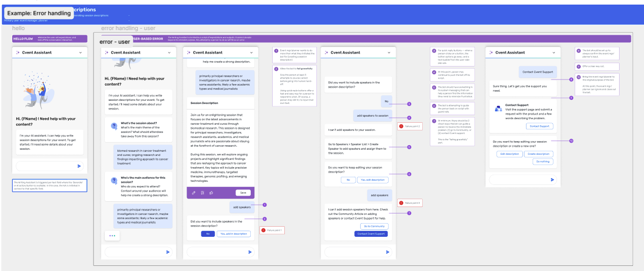Image resolution: width=644 pixels, height=271 pixels.
Task: Click the 'add speakers to session' chat bubble
Action: tap(373, 116)
